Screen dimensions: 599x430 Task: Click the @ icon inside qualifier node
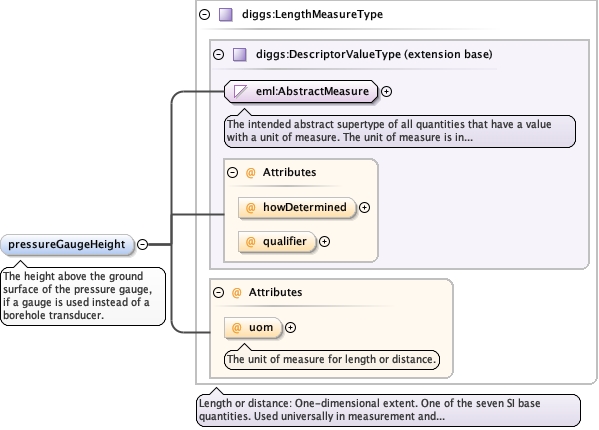pyautogui.click(x=250, y=242)
